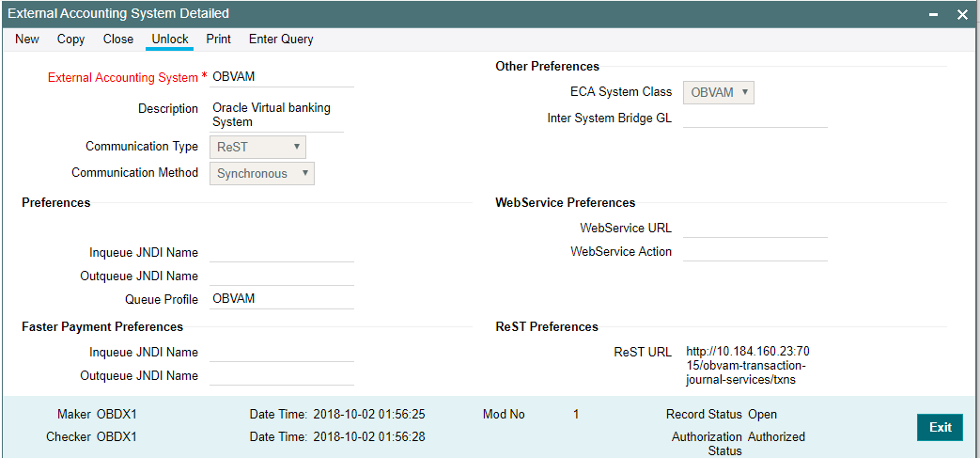This screenshot has height=458, width=980.
Task: Close the window with the X icon
Action: 962,14
